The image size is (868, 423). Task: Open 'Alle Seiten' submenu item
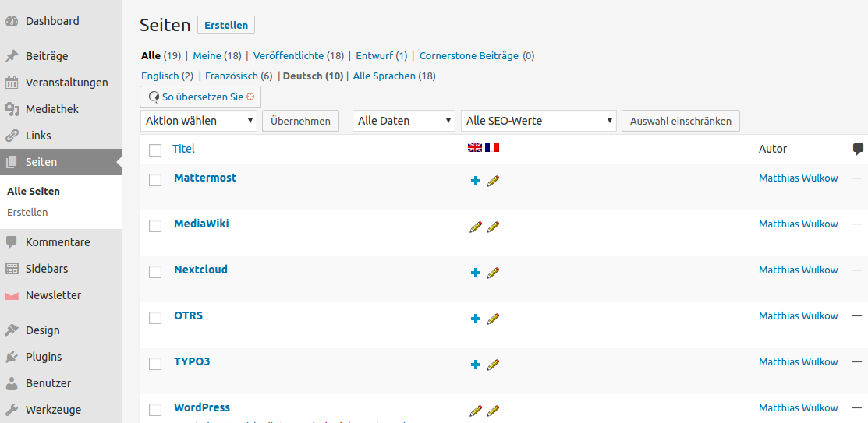pos(34,192)
